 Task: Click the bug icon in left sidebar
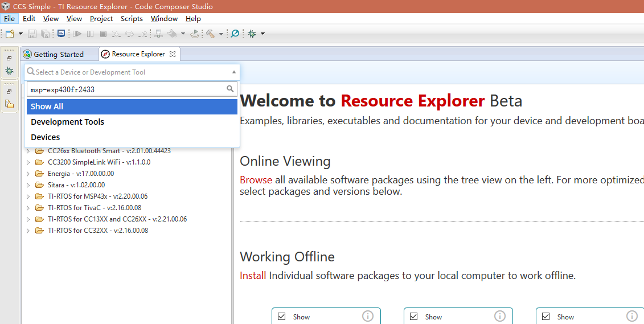[x=9, y=71]
